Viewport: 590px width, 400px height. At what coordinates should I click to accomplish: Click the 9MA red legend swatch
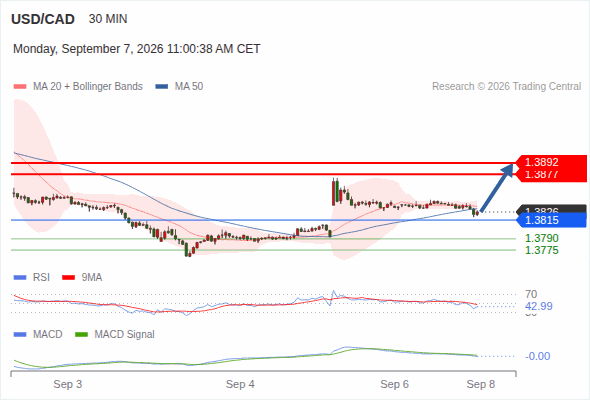(x=68, y=278)
